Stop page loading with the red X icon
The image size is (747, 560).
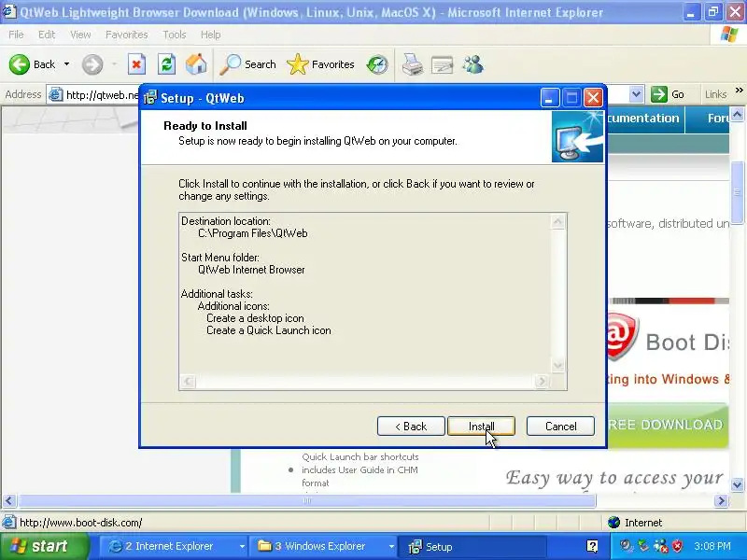(136, 64)
